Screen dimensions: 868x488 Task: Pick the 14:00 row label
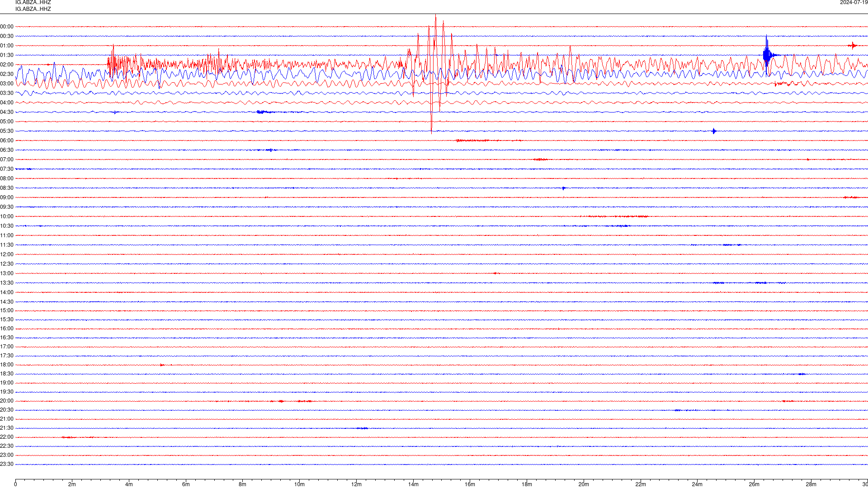[x=7, y=292]
